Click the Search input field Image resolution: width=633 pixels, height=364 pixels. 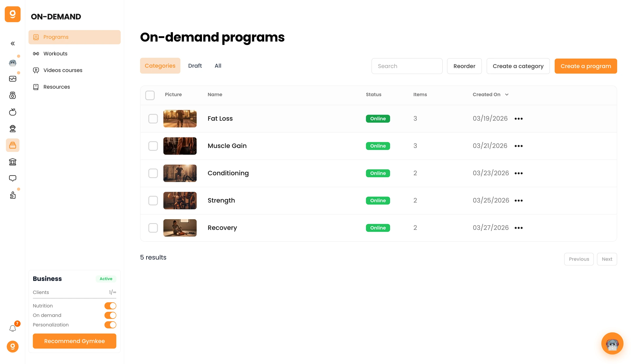point(407,66)
